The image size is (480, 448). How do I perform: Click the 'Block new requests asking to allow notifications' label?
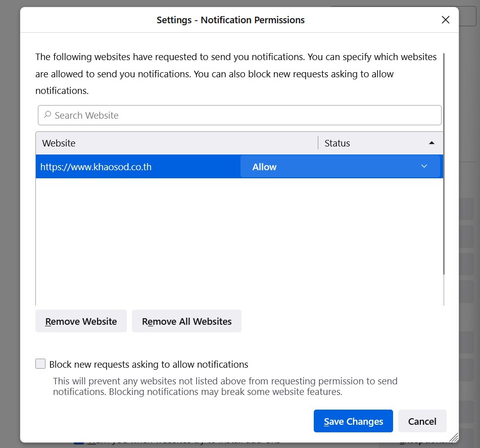149,364
